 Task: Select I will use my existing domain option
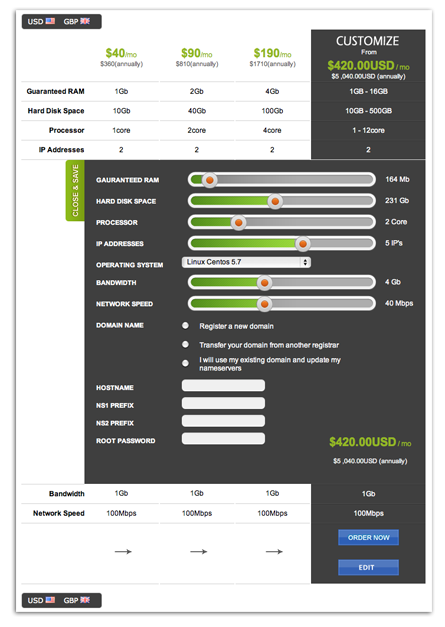click(x=185, y=363)
